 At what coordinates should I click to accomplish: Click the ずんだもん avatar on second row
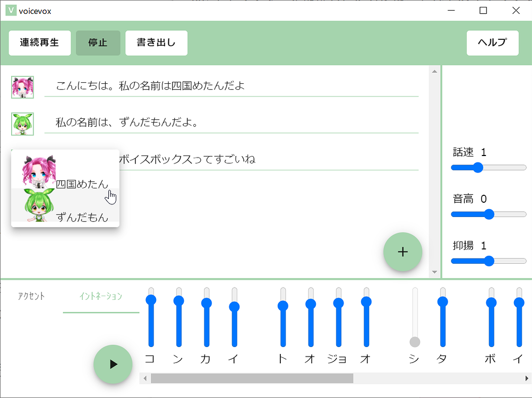pos(22,124)
